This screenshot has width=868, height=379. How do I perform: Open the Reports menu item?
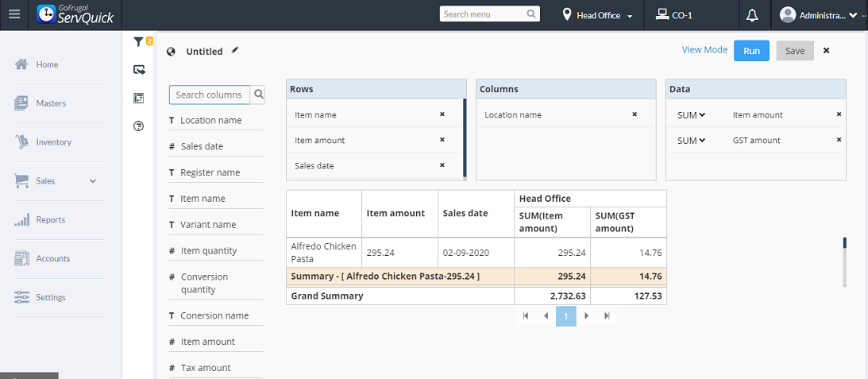click(x=51, y=220)
